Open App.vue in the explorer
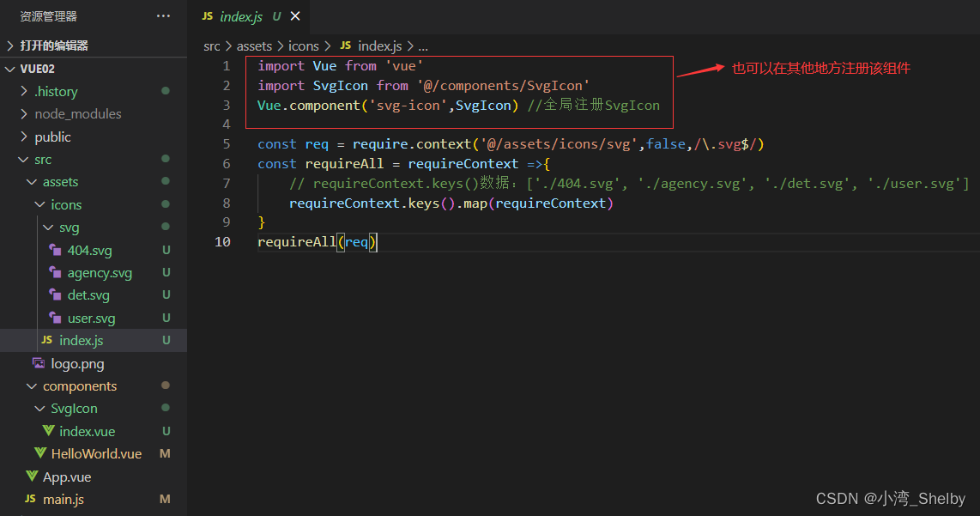The image size is (980, 516). coord(67,477)
